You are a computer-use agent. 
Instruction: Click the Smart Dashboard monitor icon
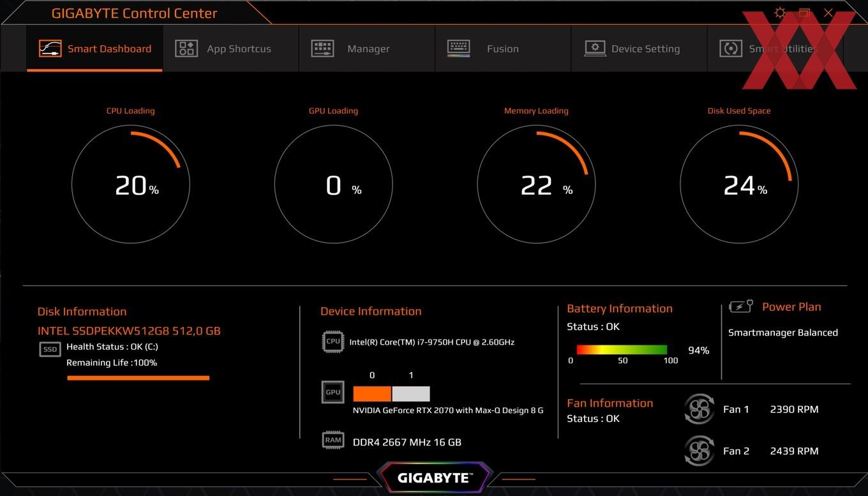50,49
